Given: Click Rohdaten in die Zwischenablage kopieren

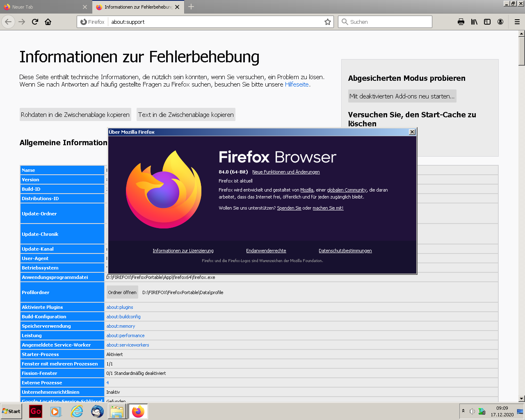Looking at the screenshot, I should [x=75, y=115].
